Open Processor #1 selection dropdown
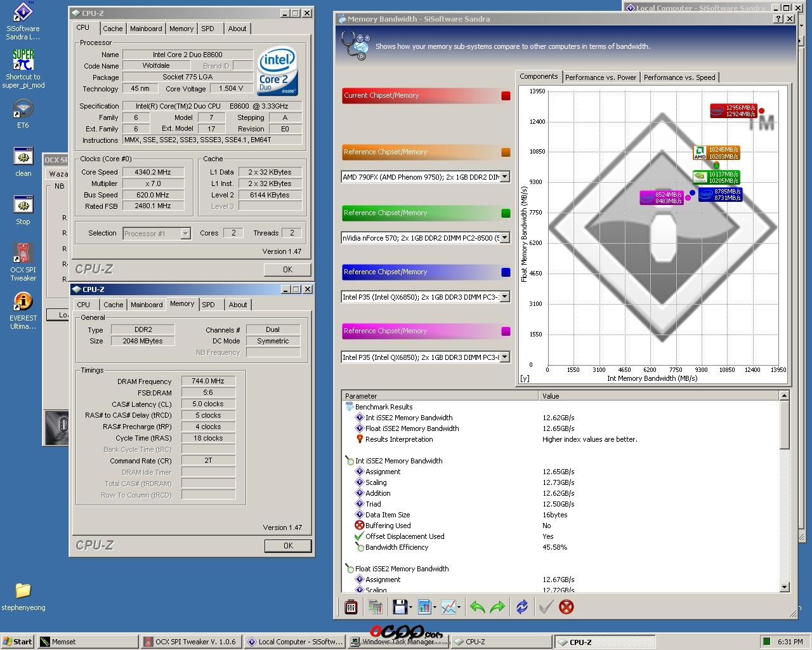The image size is (812, 650). (x=185, y=234)
